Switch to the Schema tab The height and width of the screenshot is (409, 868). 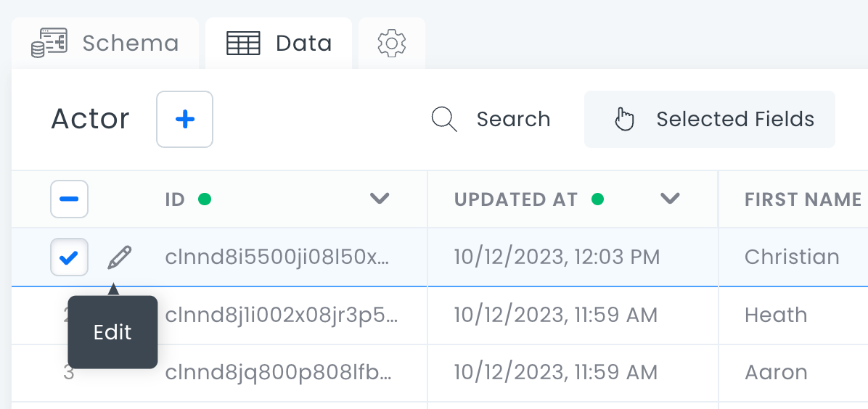coord(130,44)
